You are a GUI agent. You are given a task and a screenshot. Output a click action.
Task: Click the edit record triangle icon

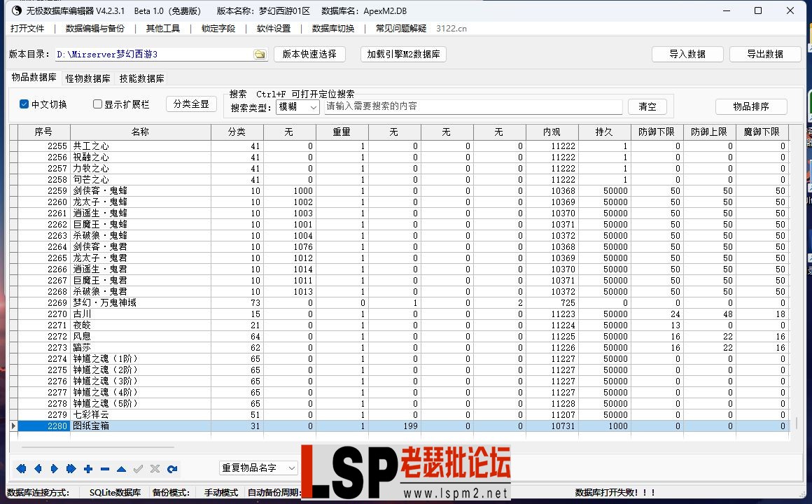(x=121, y=469)
